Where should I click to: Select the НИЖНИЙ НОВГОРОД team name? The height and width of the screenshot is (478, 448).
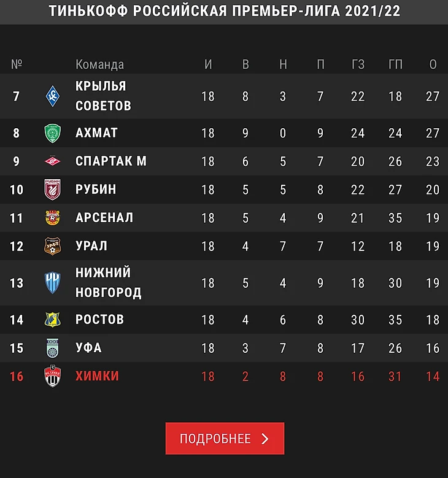(x=108, y=283)
